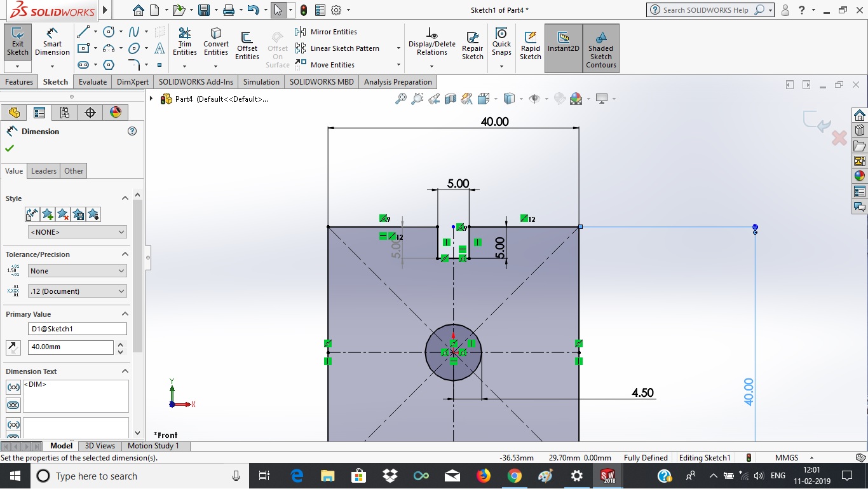The height and width of the screenshot is (491, 868).
Task: Click the Rapid Sketch icon
Action: pyautogui.click(x=530, y=46)
